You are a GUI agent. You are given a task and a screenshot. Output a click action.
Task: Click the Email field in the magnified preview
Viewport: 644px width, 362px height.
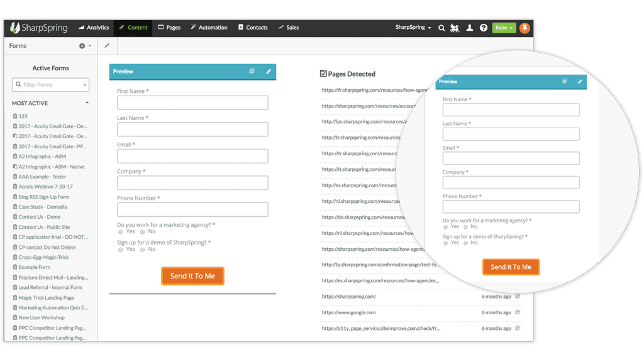(511, 158)
